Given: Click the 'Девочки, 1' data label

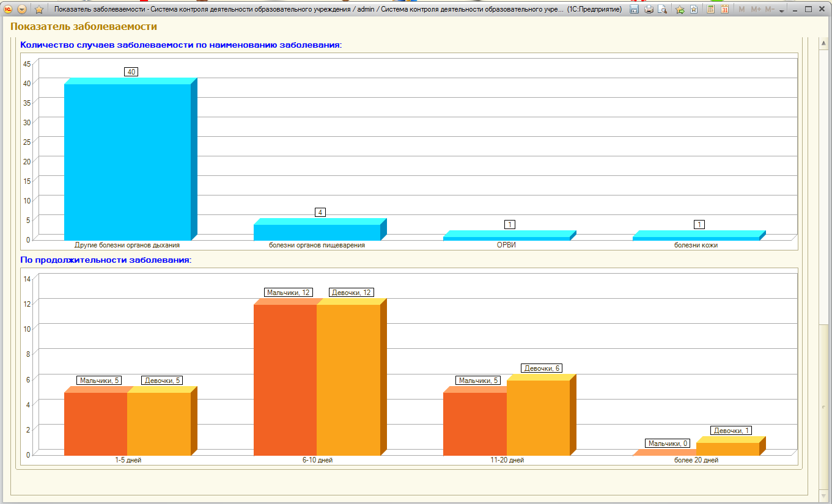Looking at the screenshot, I should click(732, 431).
